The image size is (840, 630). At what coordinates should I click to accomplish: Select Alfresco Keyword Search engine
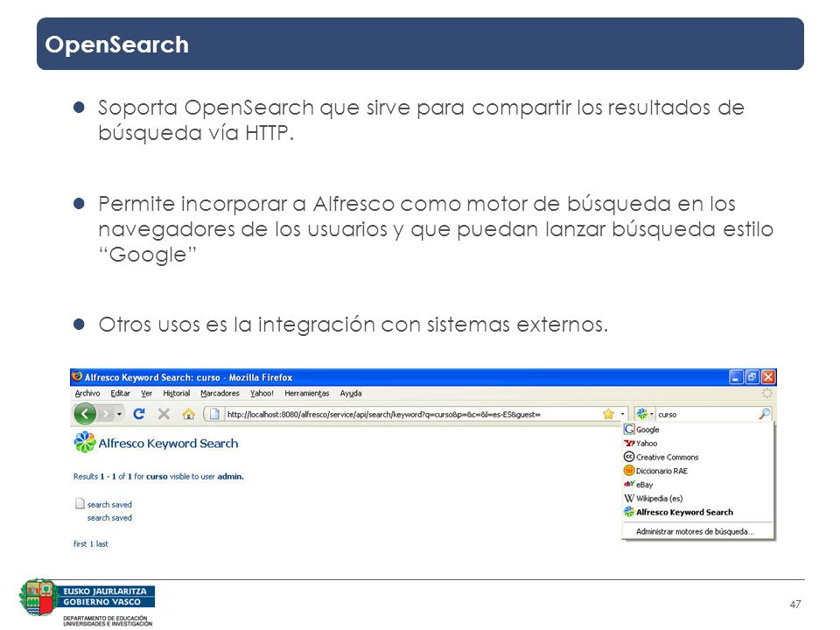coord(697,512)
